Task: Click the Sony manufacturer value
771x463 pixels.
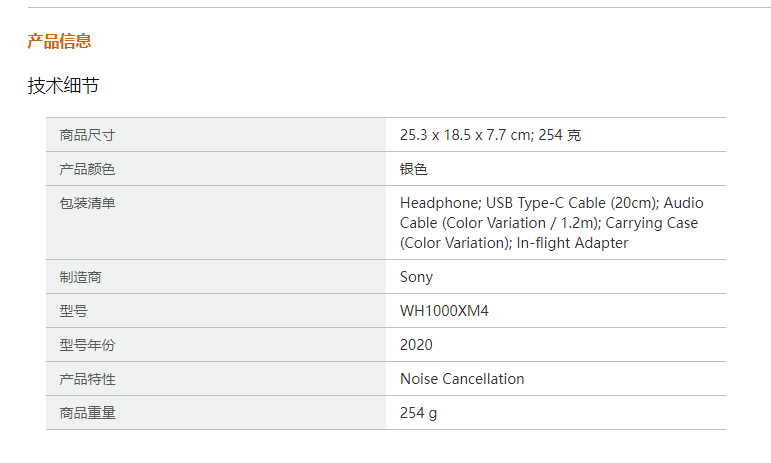Action: (416, 277)
